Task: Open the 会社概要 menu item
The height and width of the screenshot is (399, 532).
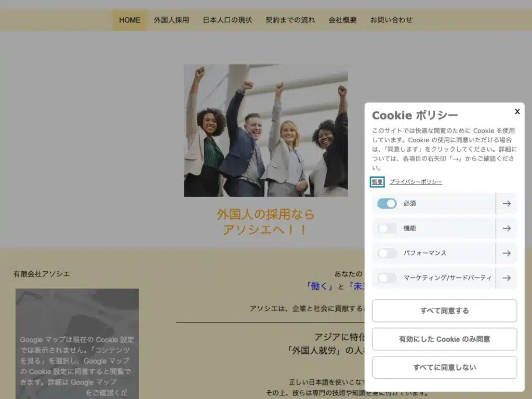Action: (342, 20)
